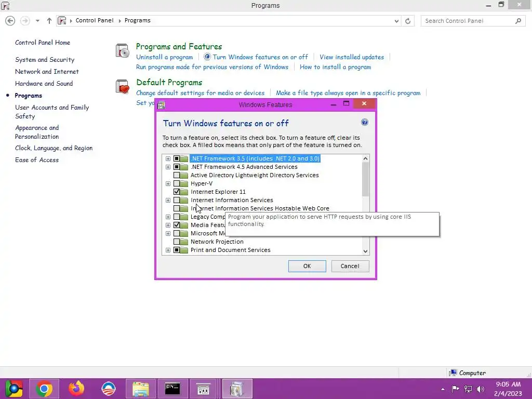The width and height of the screenshot is (532, 399).
Task: Click the round blue-and-red taskbar icon
Action: pos(109,389)
